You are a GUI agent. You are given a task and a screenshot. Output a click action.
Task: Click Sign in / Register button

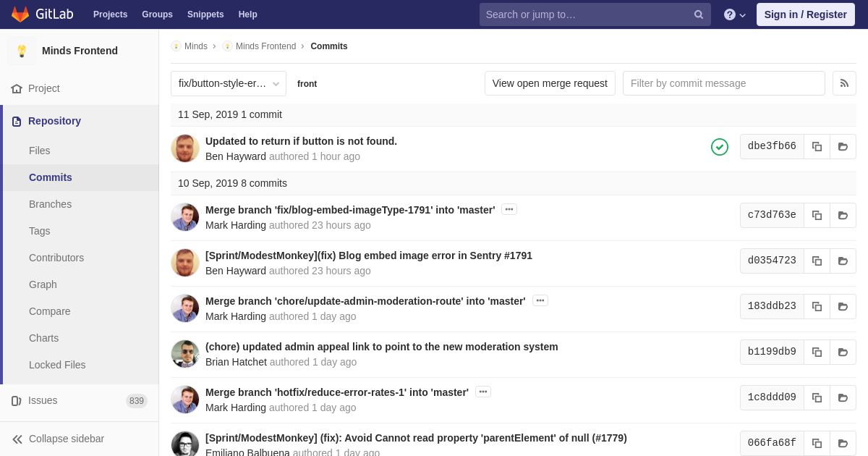click(806, 14)
